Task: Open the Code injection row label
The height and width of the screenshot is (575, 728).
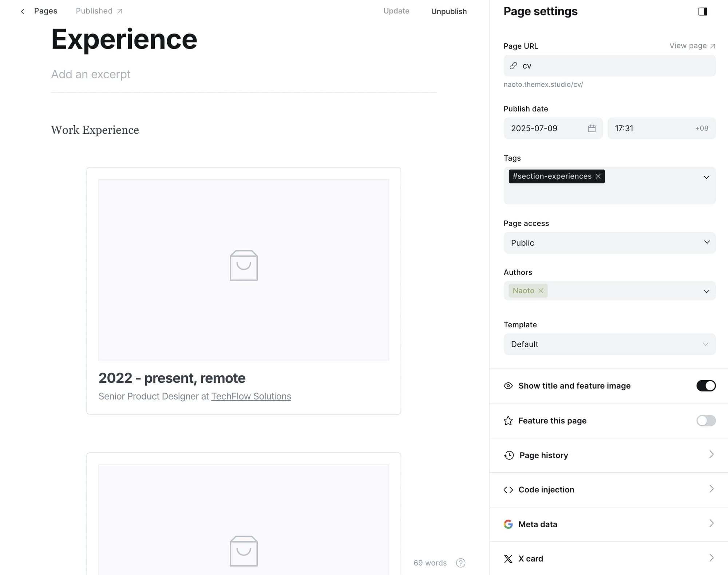Action: point(546,490)
